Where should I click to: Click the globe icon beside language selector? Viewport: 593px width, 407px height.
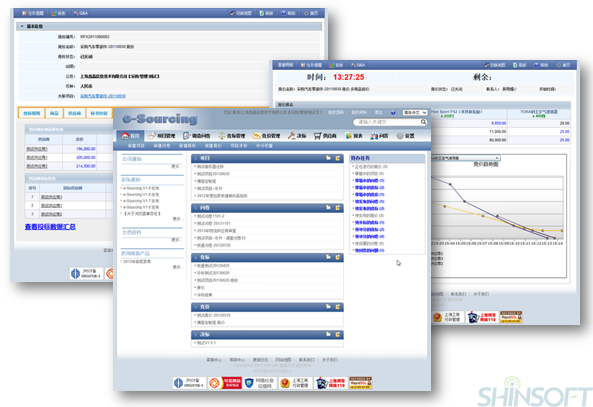(x=393, y=113)
